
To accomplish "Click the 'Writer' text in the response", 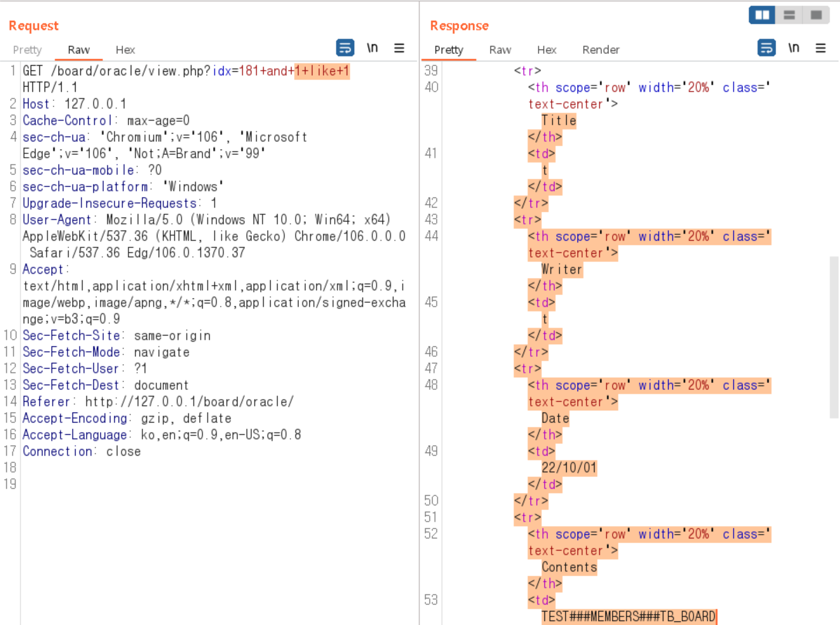I will 562,270.
